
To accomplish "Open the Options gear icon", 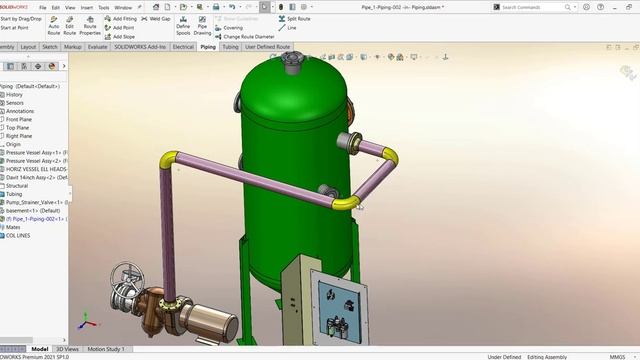I will pos(304,7).
